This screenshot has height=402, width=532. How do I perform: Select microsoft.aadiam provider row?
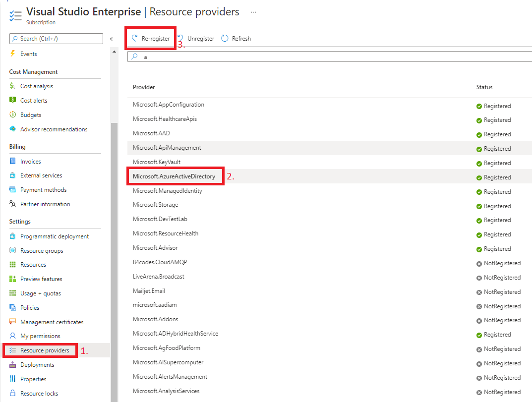330,305
